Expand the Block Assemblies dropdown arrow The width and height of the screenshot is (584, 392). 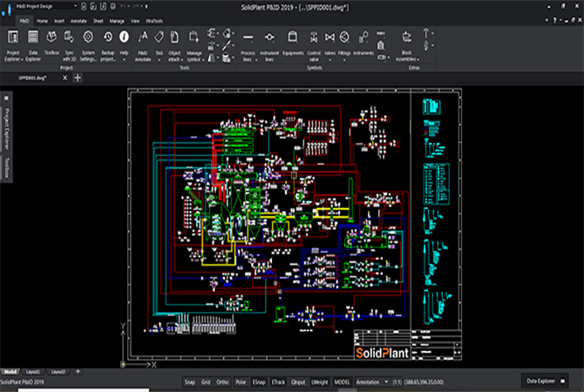[x=418, y=59]
